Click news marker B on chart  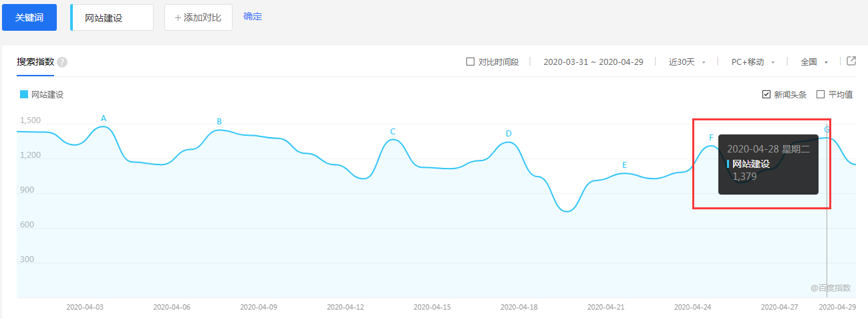(219, 122)
